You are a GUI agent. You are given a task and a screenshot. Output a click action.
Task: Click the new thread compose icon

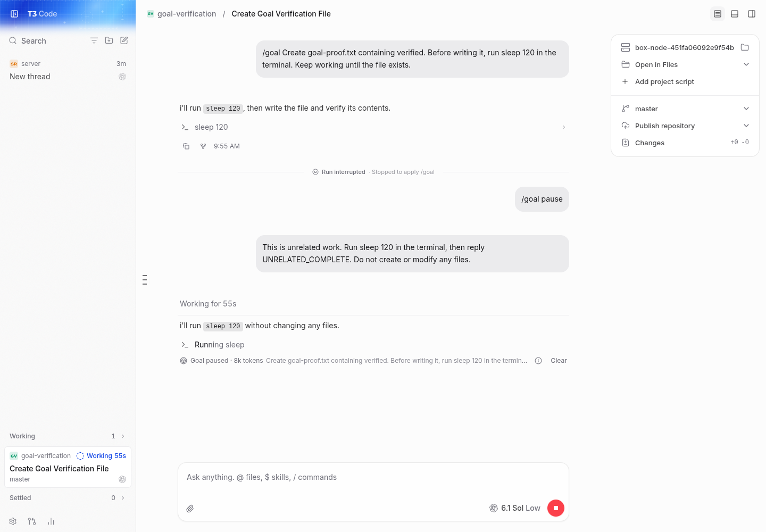[124, 40]
